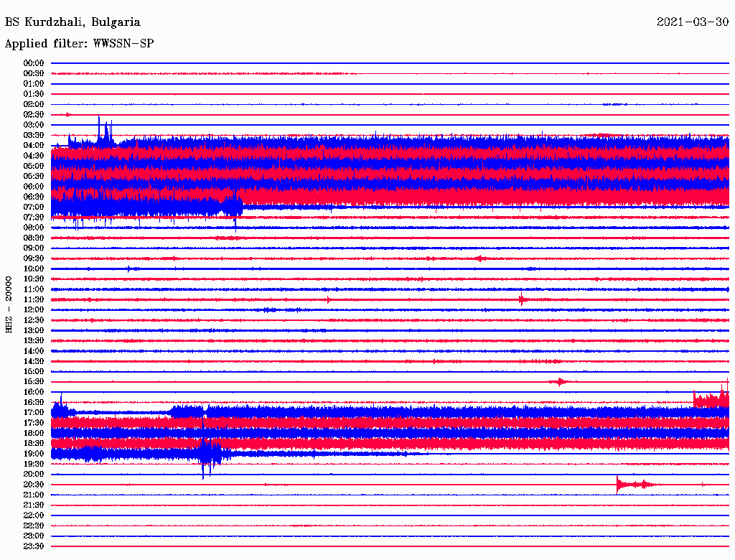Select the 23:30 time label
Viewport: 735px width, 560px height.
(34, 546)
